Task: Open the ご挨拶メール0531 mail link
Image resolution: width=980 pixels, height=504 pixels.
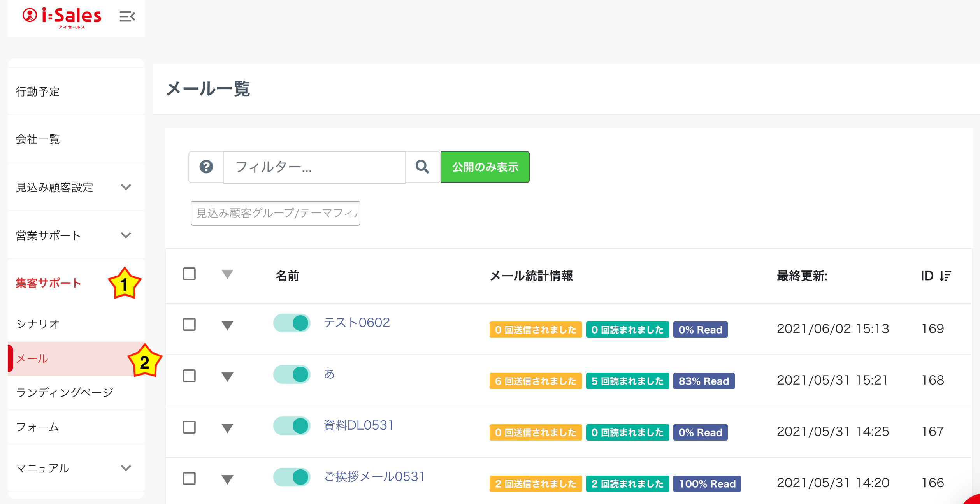Action: [374, 476]
